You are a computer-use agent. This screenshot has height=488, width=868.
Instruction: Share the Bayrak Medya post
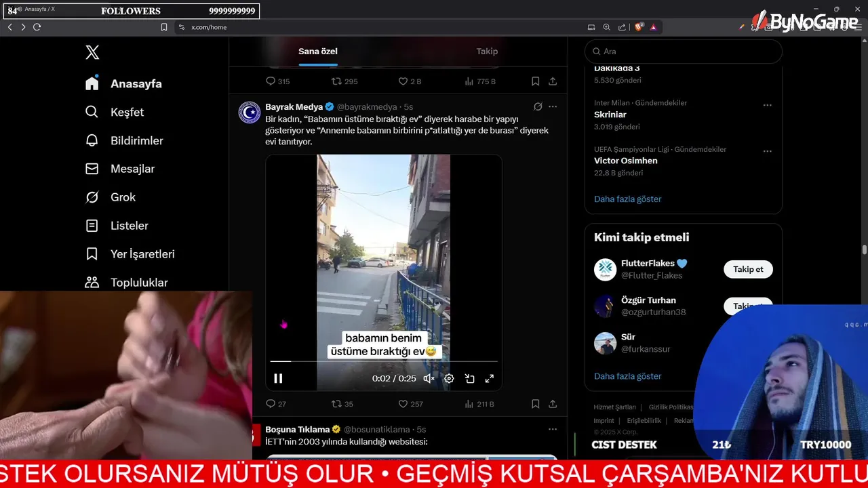tap(553, 404)
